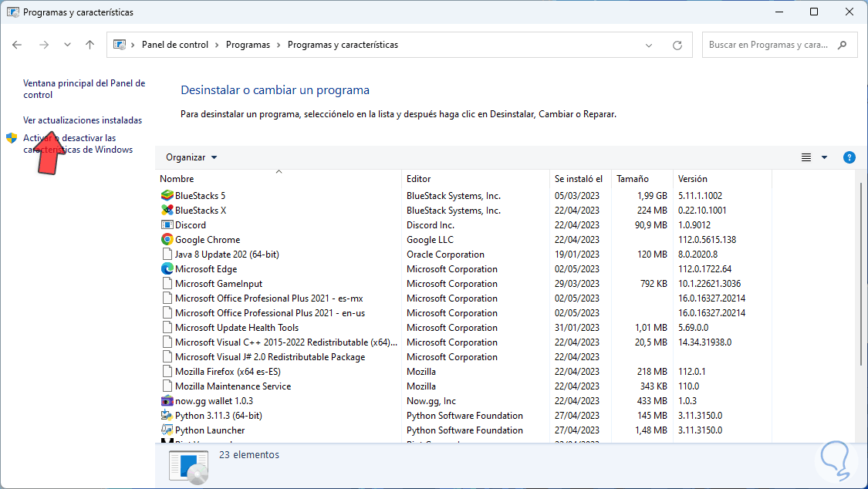The width and height of the screenshot is (868, 489).
Task: Click the Google Chrome icon
Action: [167, 240]
